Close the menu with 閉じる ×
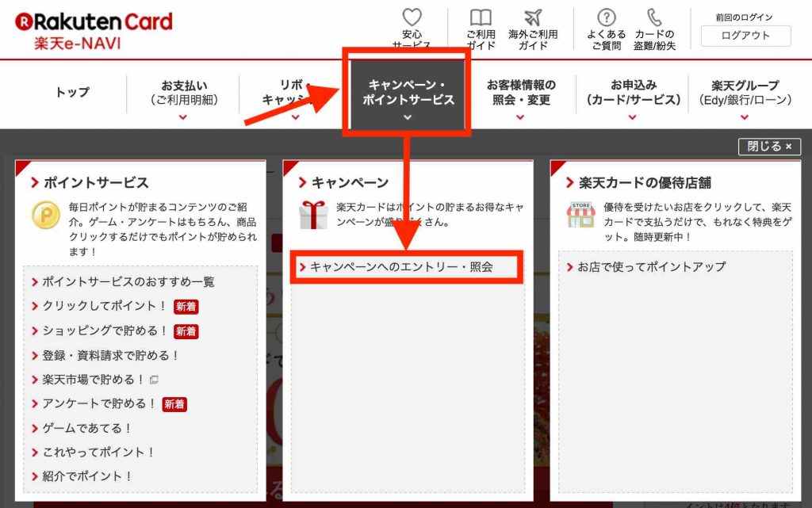The image size is (812, 508). click(769, 147)
